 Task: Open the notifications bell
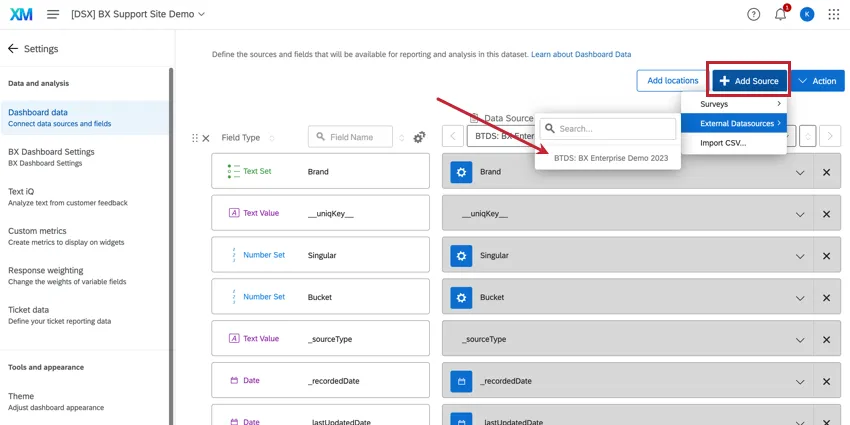(x=780, y=14)
